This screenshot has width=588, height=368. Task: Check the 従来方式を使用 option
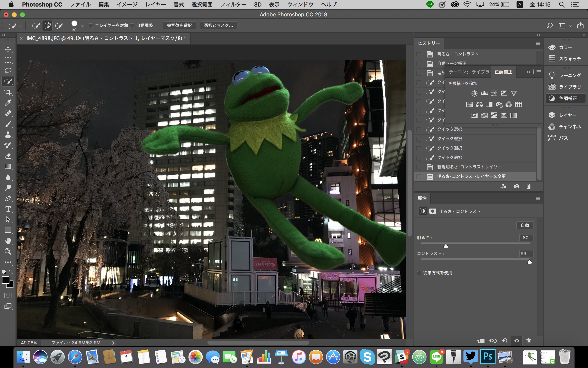click(419, 273)
